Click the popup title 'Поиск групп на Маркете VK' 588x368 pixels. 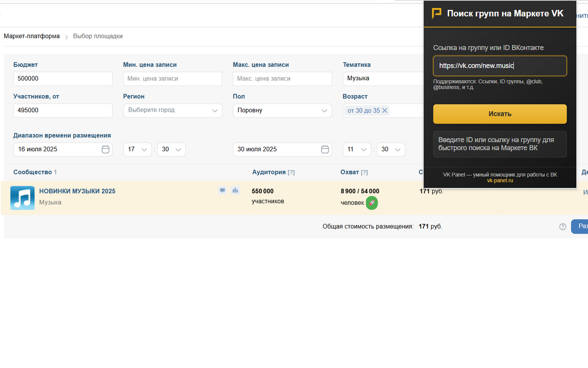click(x=505, y=14)
